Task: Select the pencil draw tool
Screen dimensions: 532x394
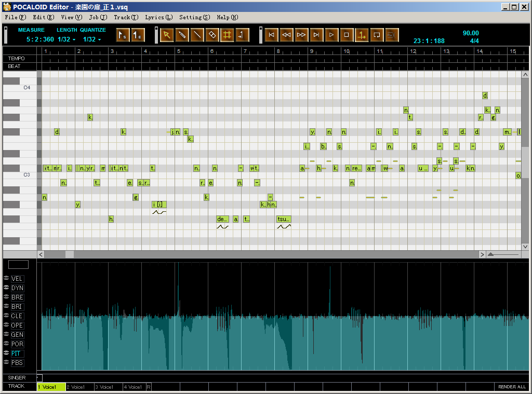Action: [x=182, y=35]
